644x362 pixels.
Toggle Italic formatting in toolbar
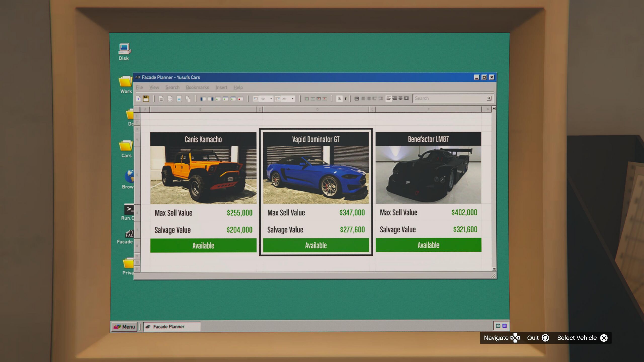pyautogui.click(x=346, y=99)
